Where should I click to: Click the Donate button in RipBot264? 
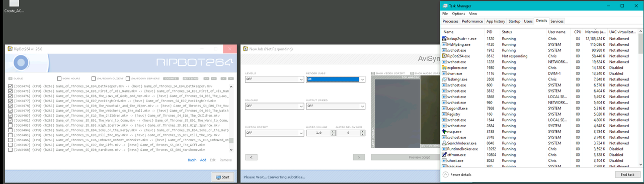pos(171,78)
